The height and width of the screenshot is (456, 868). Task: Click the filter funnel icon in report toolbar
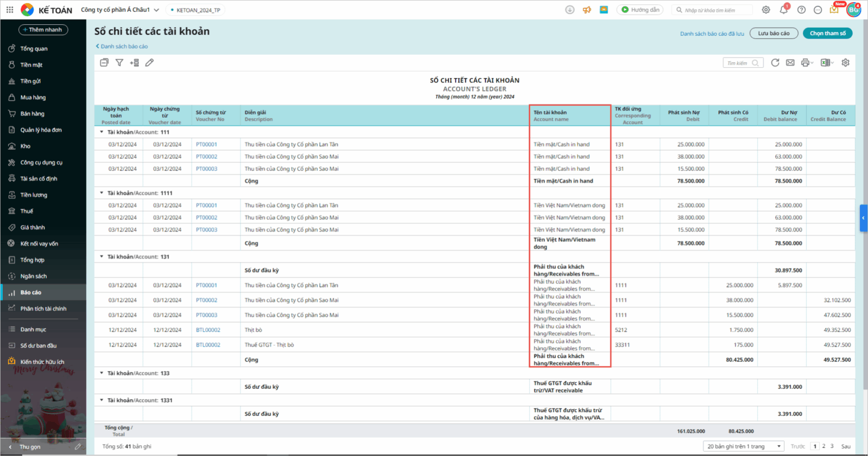[x=119, y=63]
